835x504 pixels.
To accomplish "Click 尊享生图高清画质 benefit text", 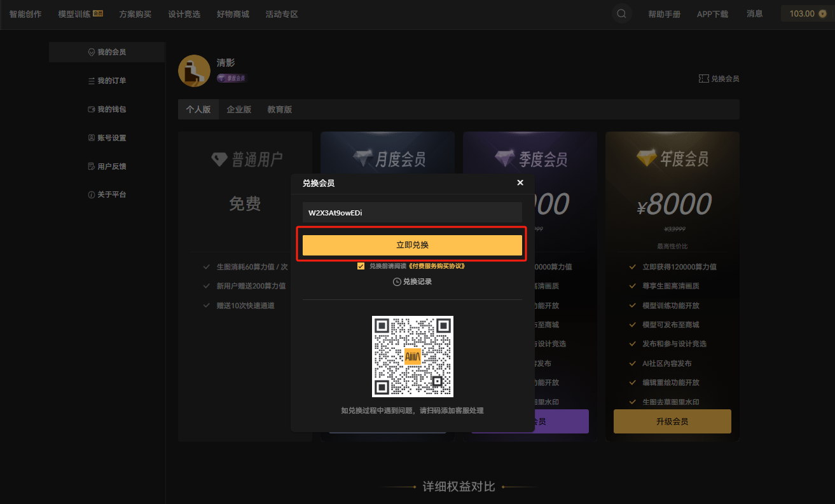I will click(x=671, y=286).
